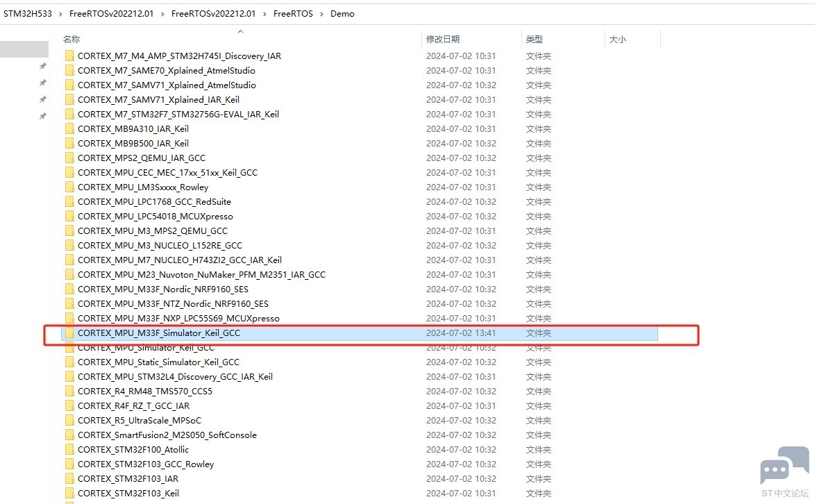
Task: Select folder icon of CORTEX_MPU_M3_NUCLEO_L152RE_GCC
Action: tap(69, 245)
